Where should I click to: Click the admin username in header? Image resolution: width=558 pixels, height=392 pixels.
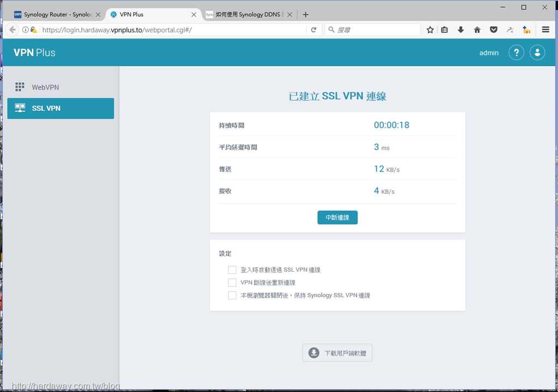[x=489, y=53]
